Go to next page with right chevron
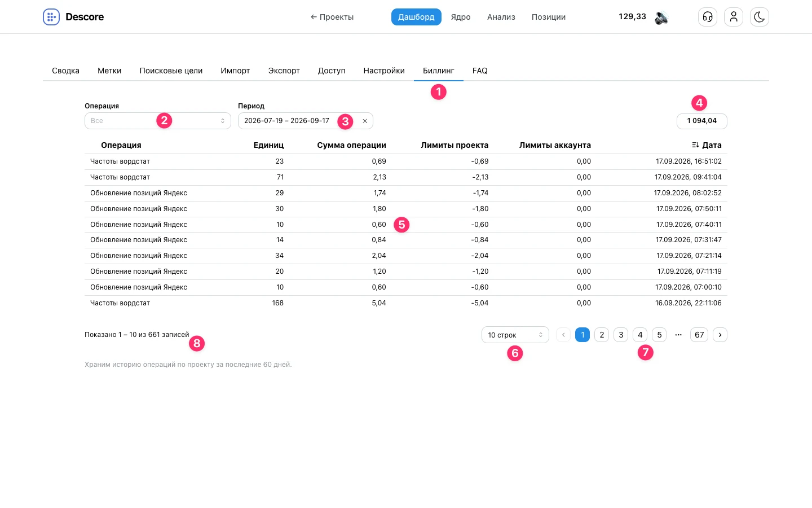The height and width of the screenshot is (508, 812). [720, 335]
